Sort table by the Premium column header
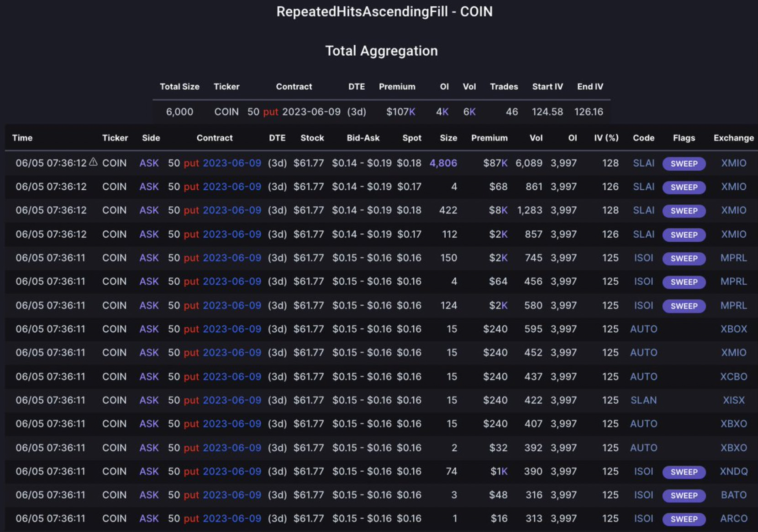 tap(489, 138)
